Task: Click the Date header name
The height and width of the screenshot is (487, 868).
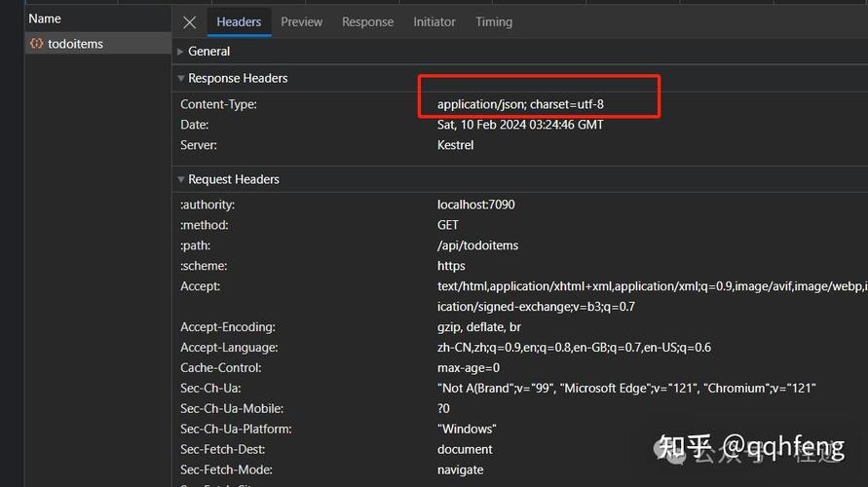Action: click(194, 125)
